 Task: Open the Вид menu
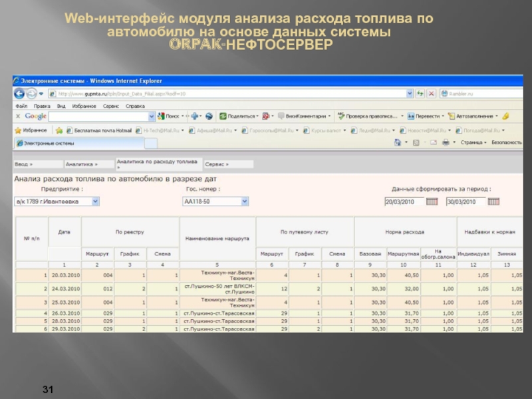coord(61,106)
